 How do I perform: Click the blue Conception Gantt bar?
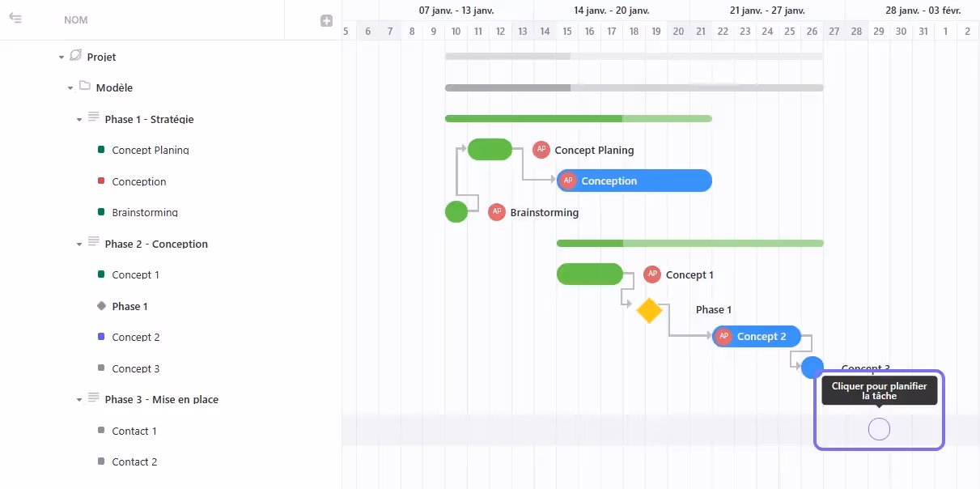coord(634,181)
